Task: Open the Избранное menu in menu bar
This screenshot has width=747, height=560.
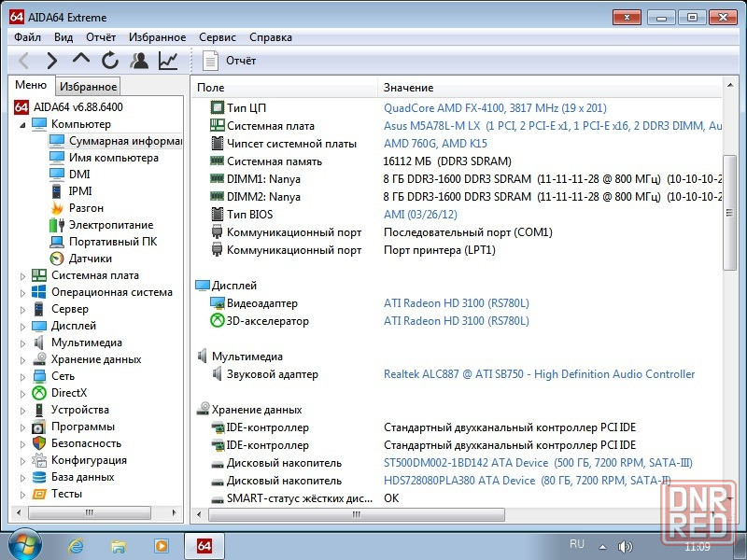Action: coord(157,37)
